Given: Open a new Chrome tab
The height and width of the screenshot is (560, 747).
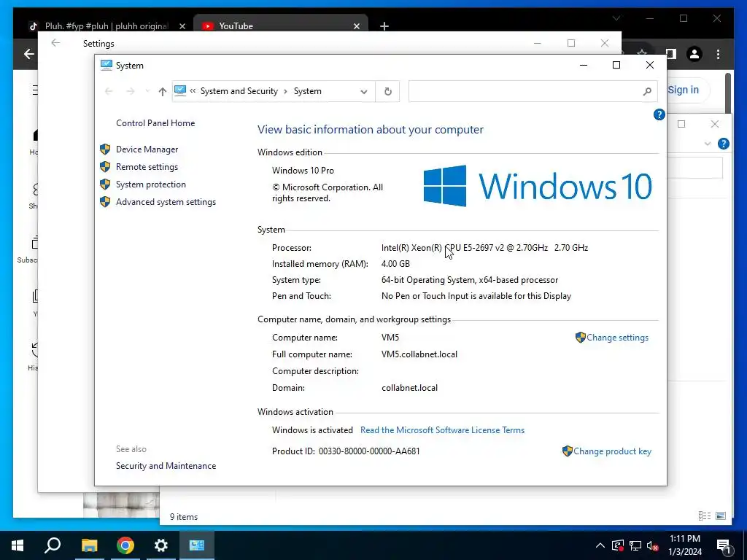Looking at the screenshot, I should pos(384,27).
